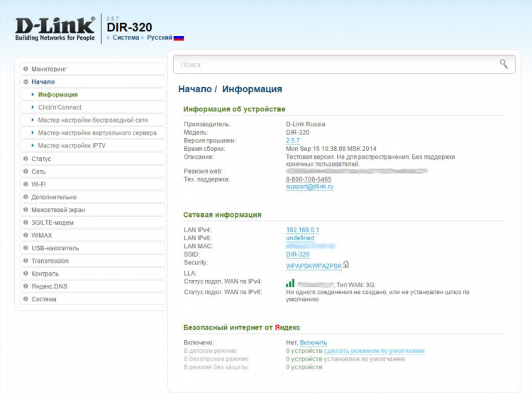Click the DIR-320 model title in header
532x399 pixels.
[x=129, y=27]
